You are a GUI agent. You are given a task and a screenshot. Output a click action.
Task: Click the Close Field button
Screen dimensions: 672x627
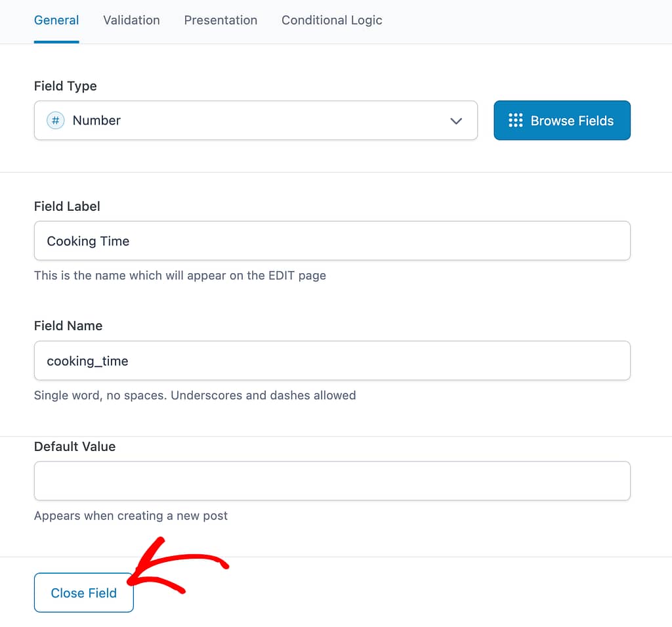point(83,593)
